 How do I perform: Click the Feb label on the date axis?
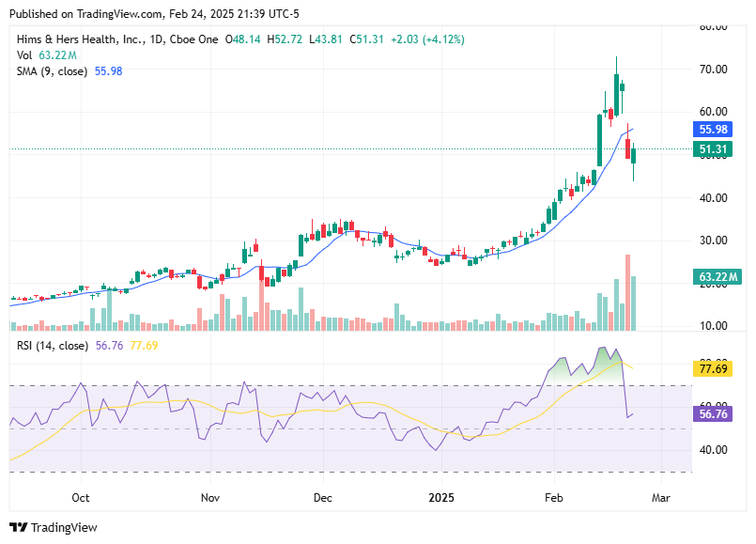[552, 499]
